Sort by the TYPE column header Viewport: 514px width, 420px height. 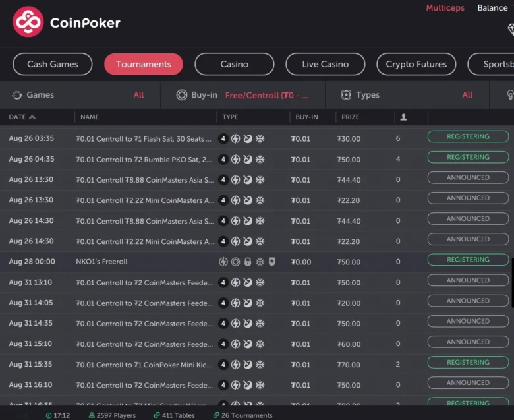[x=230, y=117]
